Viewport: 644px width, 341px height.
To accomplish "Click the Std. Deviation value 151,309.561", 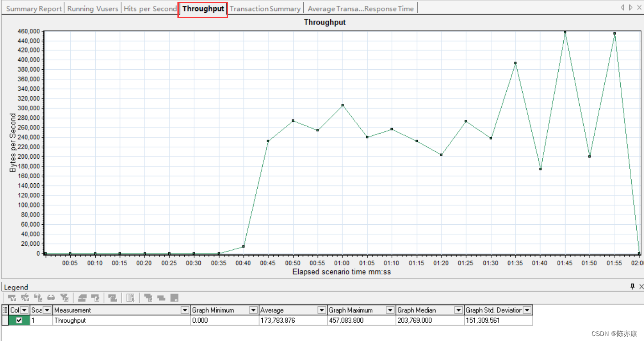I will 499,320.
